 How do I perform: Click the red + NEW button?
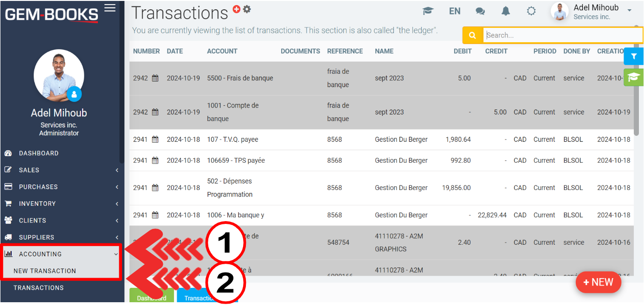point(598,282)
